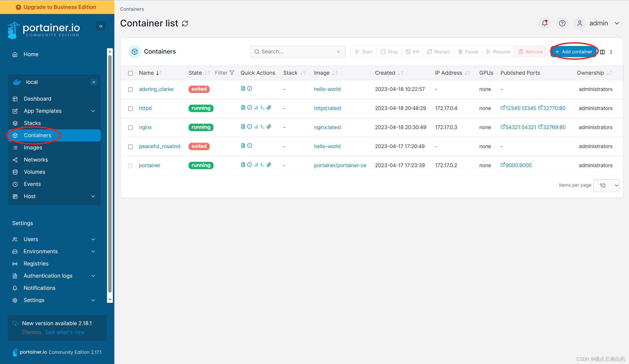
Task: Open logs icon for nginx container
Action: [x=243, y=127]
